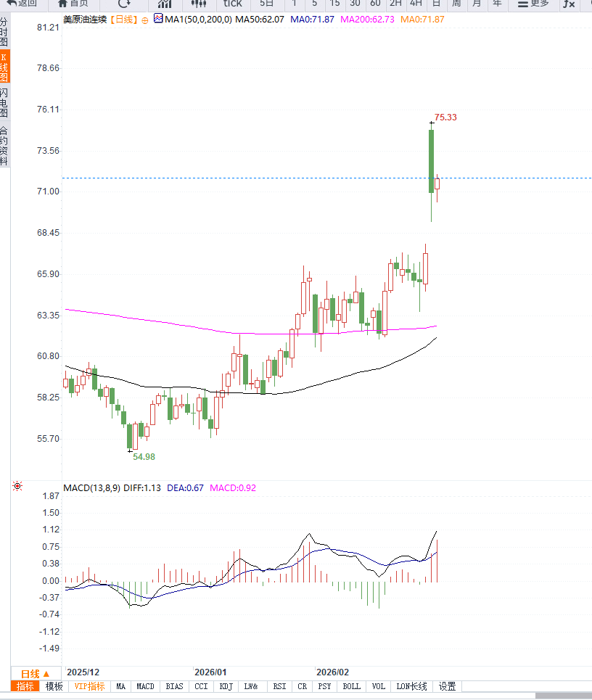Apply the PSY indicator
The height and width of the screenshot is (700, 592).
pos(324,686)
